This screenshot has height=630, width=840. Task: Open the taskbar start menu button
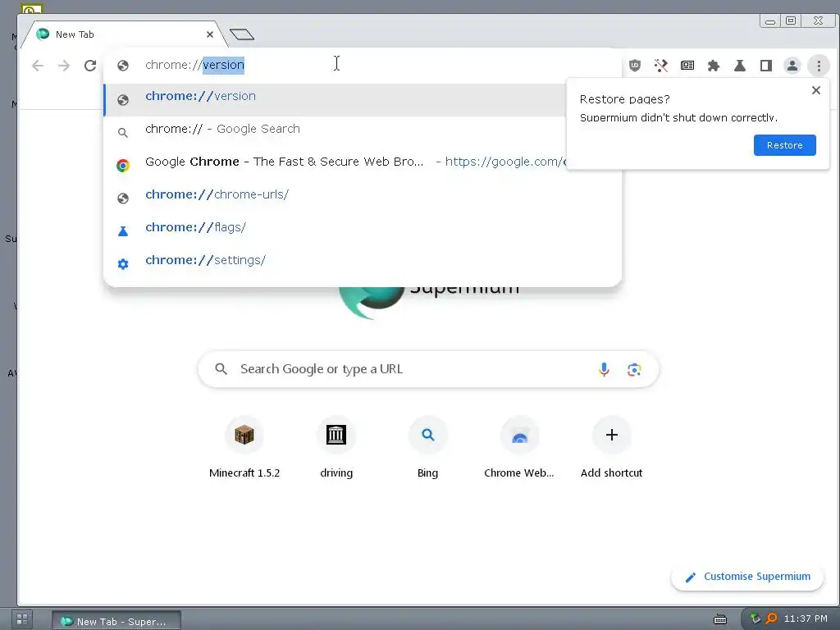tap(22, 619)
